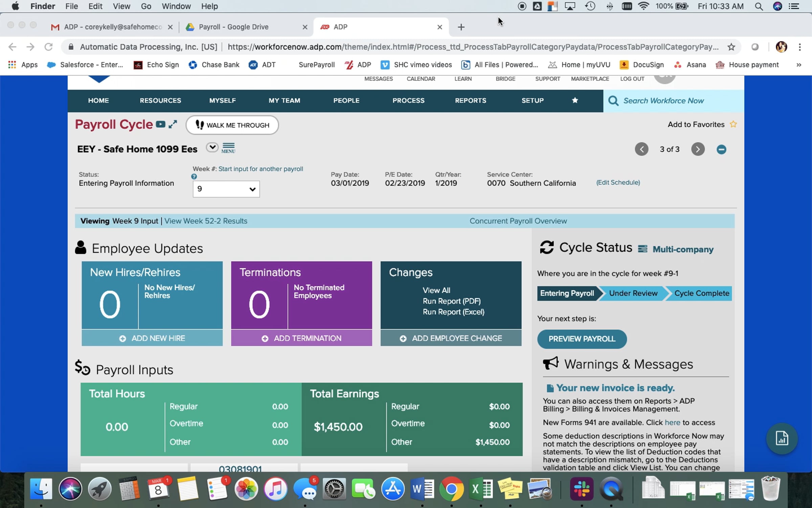The width and height of the screenshot is (812, 508).
Task: Open the Payroll Cycle video help icon
Action: tap(160, 124)
